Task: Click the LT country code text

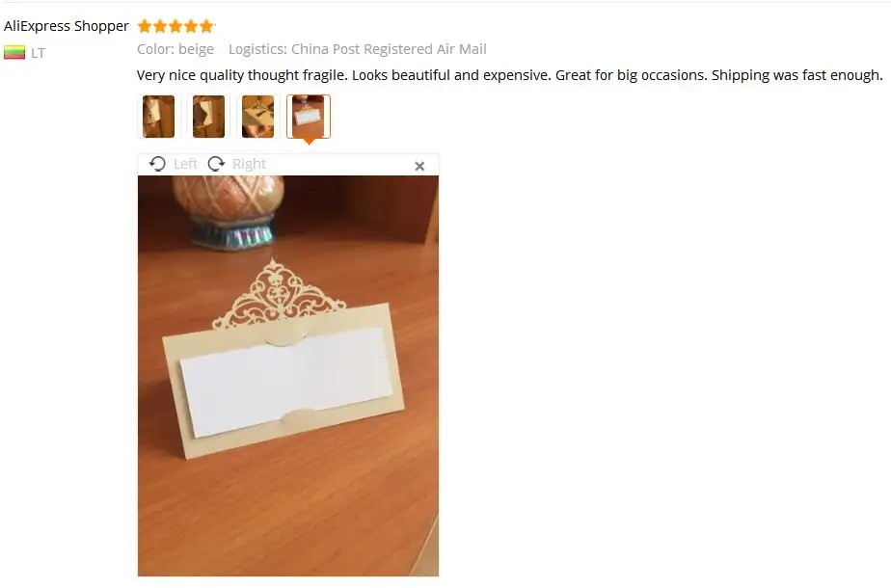Action: click(x=38, y=53)
